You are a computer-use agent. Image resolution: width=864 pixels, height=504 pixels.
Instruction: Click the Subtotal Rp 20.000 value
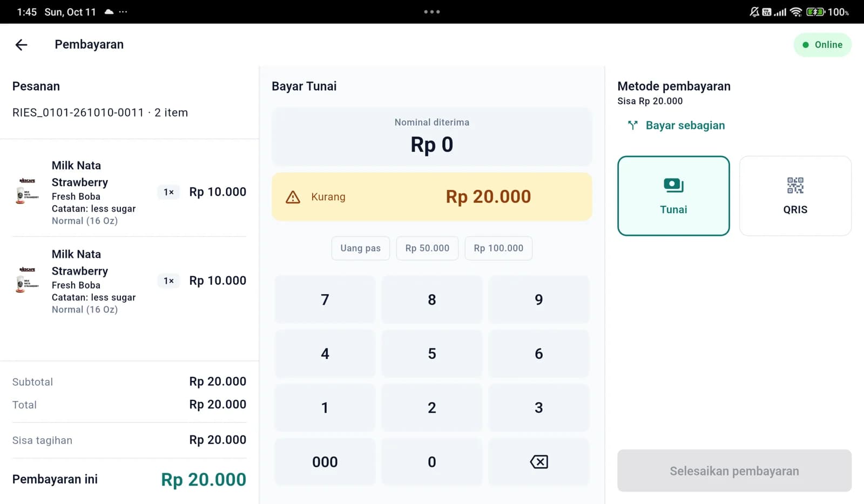click(x=218, y=382)
